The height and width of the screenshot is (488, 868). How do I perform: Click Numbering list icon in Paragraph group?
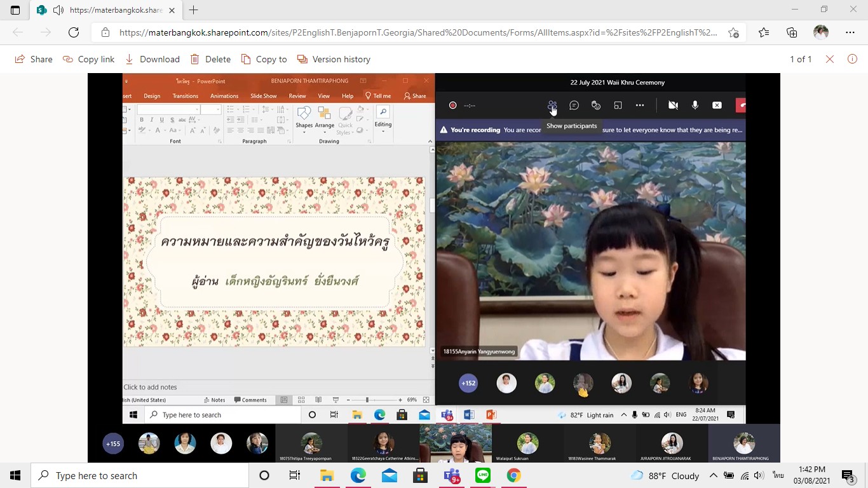tap(247, 110)
